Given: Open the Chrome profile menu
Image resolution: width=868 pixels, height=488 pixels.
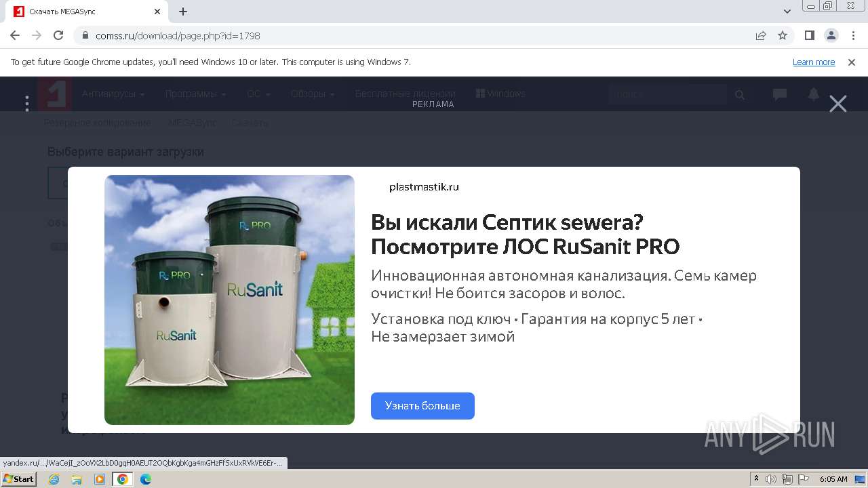Looking at the screenshot, I should point(831,35).
